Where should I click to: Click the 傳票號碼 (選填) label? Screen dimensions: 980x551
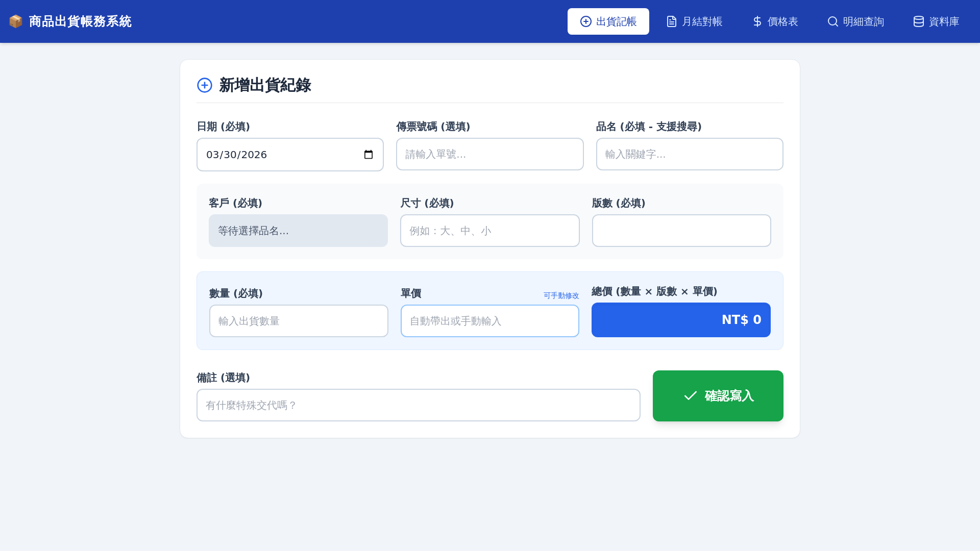pos(433,127)
